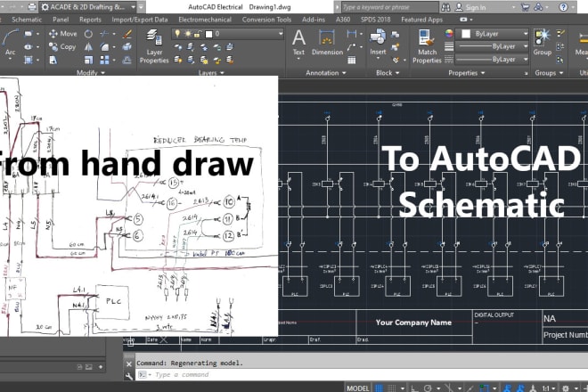The image size is (588, 392).
Task: Click the search binoculars icon
Action: click(445, 7)
